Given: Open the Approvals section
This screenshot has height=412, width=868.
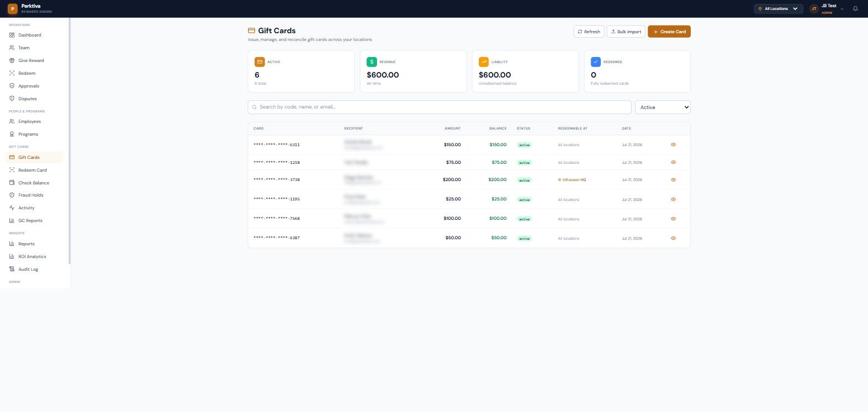Looking at the screenshot, I should point(34,86).
